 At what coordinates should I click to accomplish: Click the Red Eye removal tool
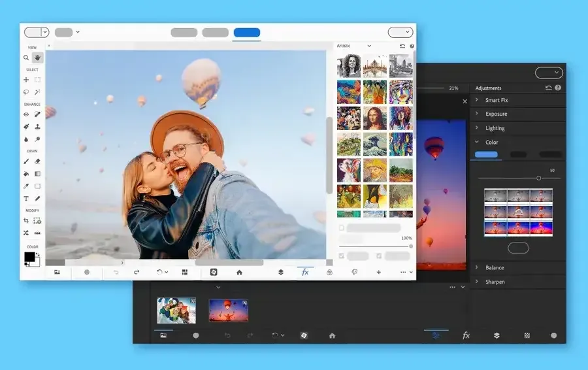pos(26,114)
